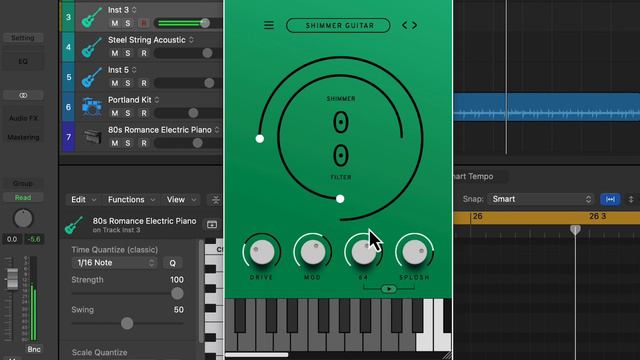Viewport: 640px width, 360px height.
Task: Click the 80s Romance Electric Piano track icon
Action: coord(93,137)
